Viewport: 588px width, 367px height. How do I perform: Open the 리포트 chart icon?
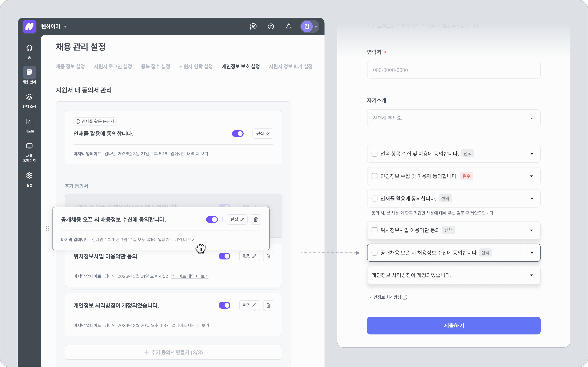(x=29, y=122)
